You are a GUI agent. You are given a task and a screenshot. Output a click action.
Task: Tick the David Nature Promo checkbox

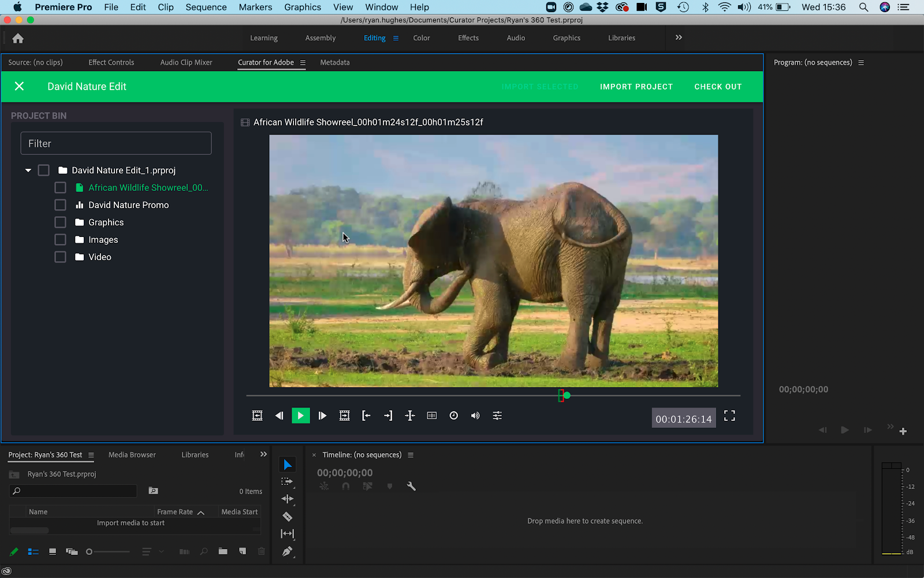(x=60, y=205)
